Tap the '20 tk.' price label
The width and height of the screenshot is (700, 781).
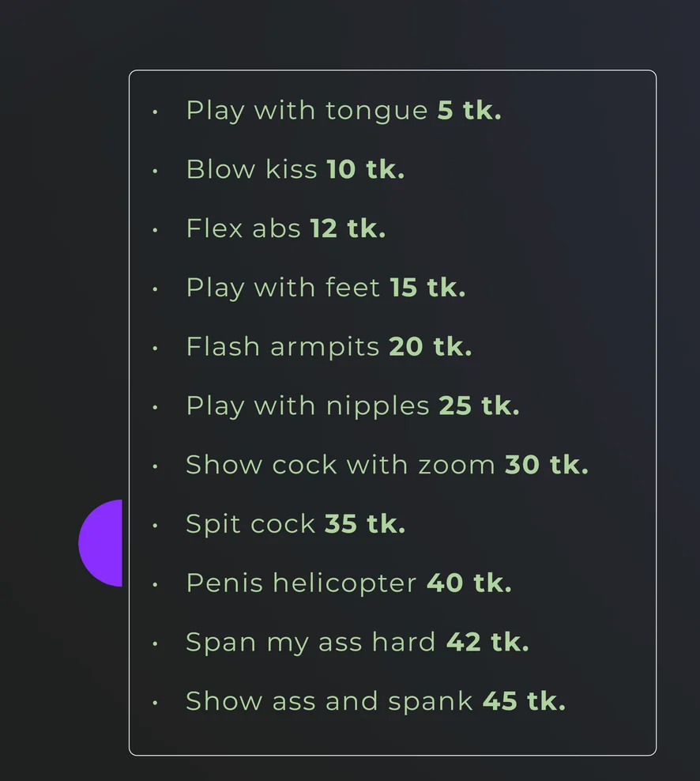pyautogui.click(x=430, y=347)
